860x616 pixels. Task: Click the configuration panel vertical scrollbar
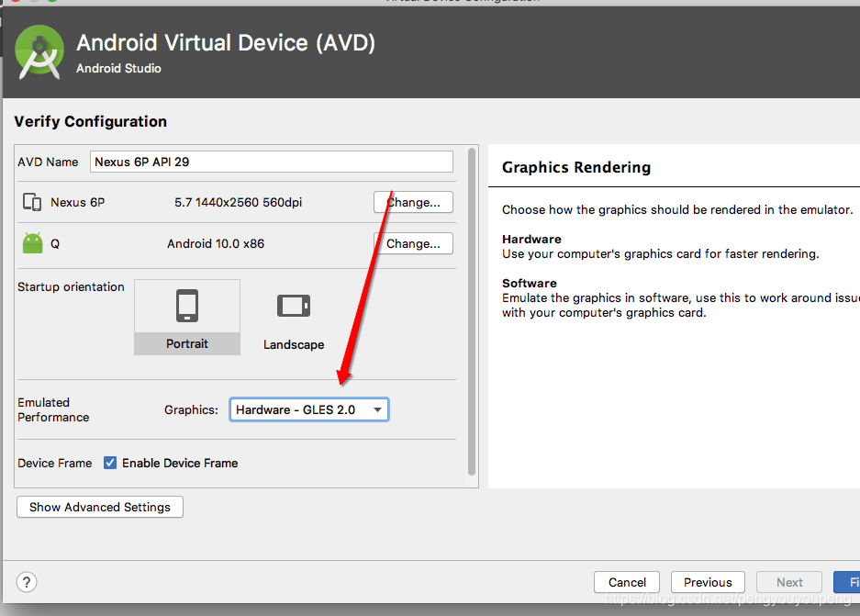[x=472, y=311]
